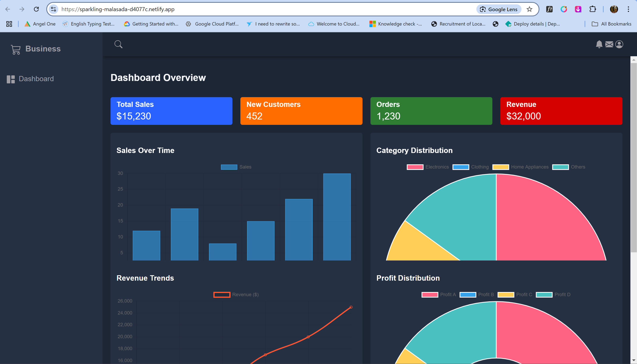The height and width of the screenshot is (364, 637).
Task: Bookmark this page with the star icon
Action: tap(529, 9)
